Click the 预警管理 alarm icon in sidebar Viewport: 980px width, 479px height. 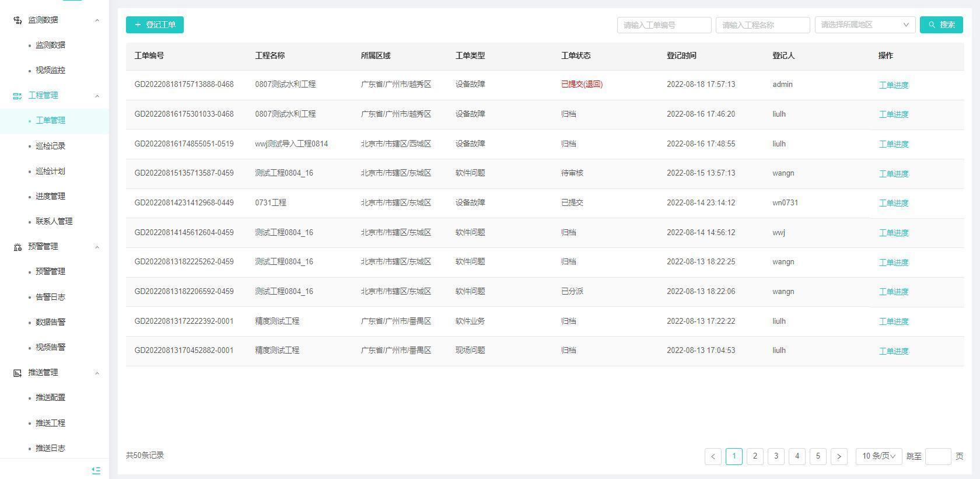click(17, 247)
